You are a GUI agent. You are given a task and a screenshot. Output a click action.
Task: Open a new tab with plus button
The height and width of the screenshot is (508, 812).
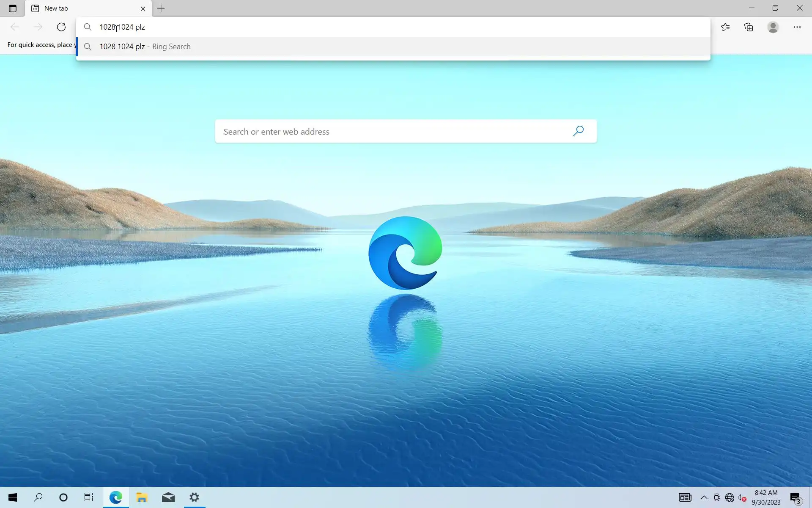click(x=161, y=8)
